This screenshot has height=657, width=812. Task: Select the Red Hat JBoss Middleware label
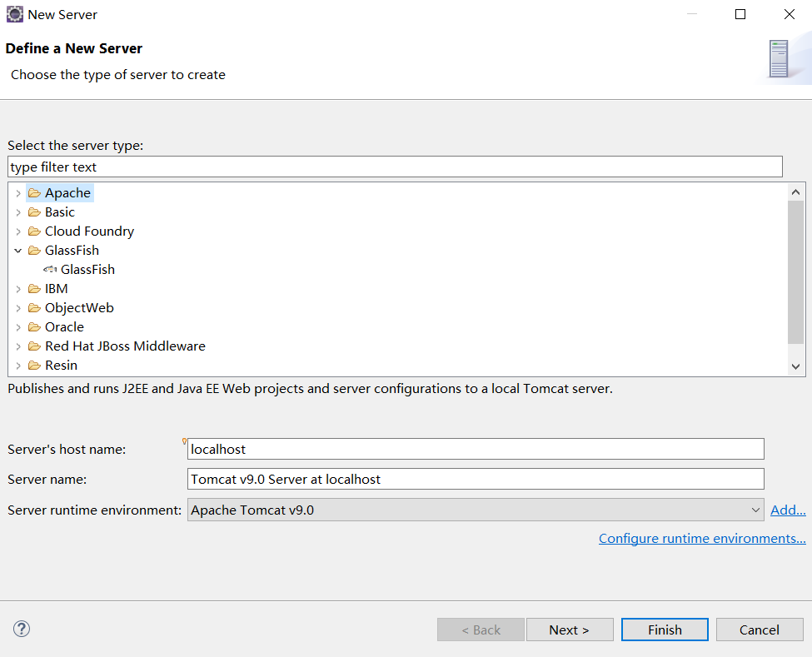coord(125,346)
